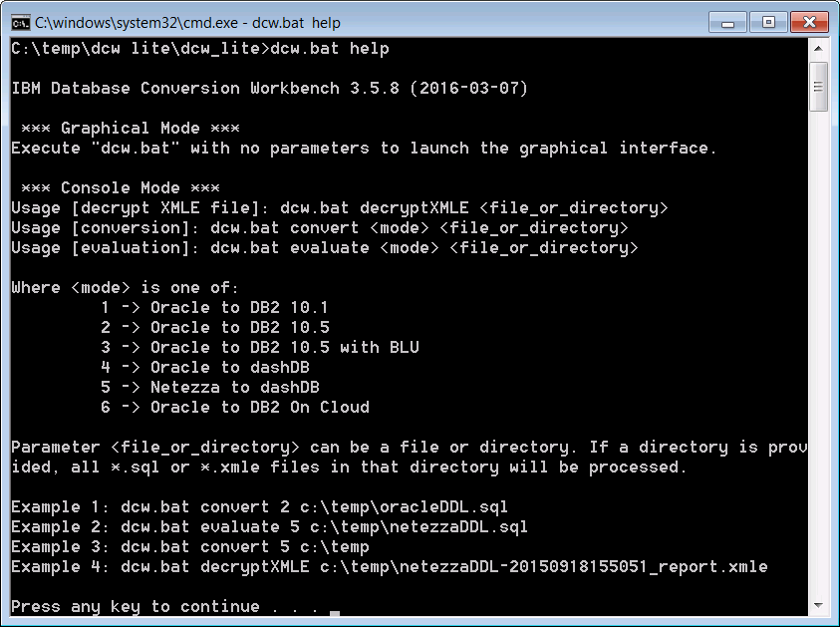The image size is (840, 627).
Task: Click the Graphical Mode heading
Action: [x=130, y=129]
